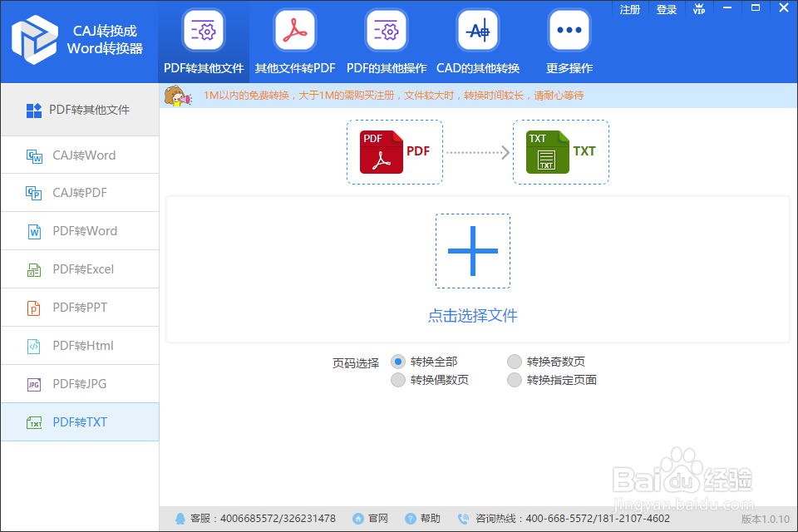The height and width of the screenshot is (532, 798).
Task: Click the hotline text 400-668-5572/181-2107-4602
Action: 598,519
